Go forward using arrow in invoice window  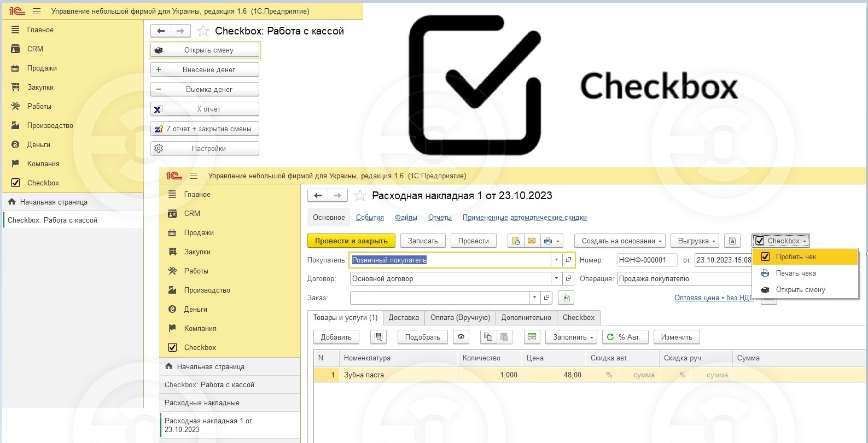337,195
